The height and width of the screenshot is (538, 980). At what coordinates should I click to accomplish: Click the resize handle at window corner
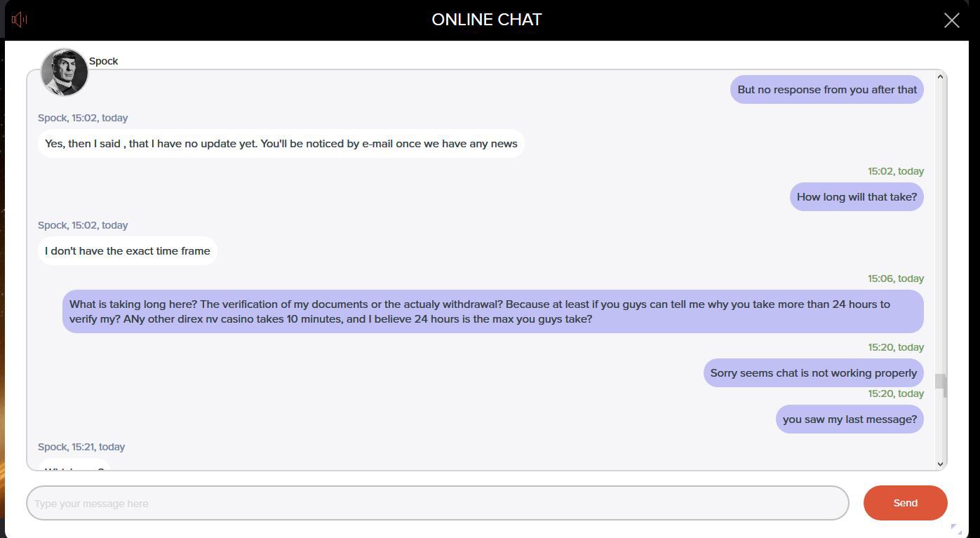pyautogui.click(x=956, y=529)
